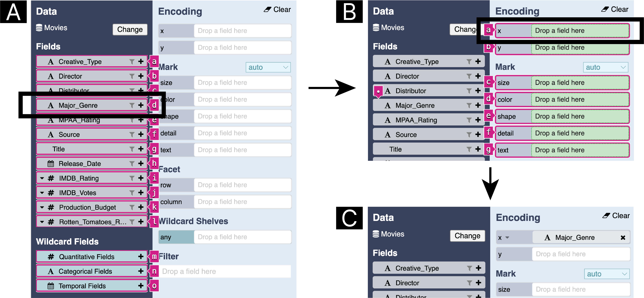Expand the Production_Budget field caret
The image size is (644, 298).
[42, 208]
